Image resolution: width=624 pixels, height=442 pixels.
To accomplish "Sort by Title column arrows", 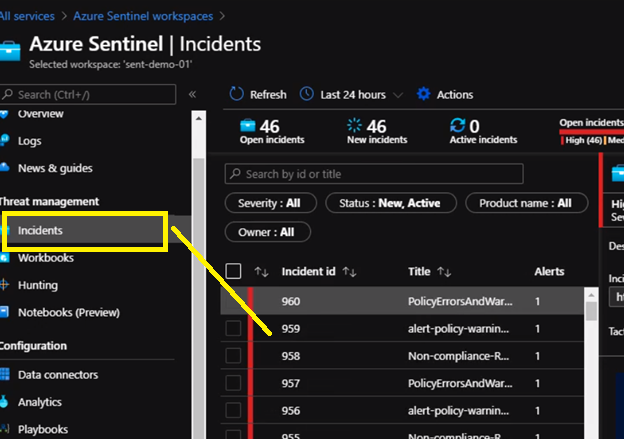I will click(444, 272).
